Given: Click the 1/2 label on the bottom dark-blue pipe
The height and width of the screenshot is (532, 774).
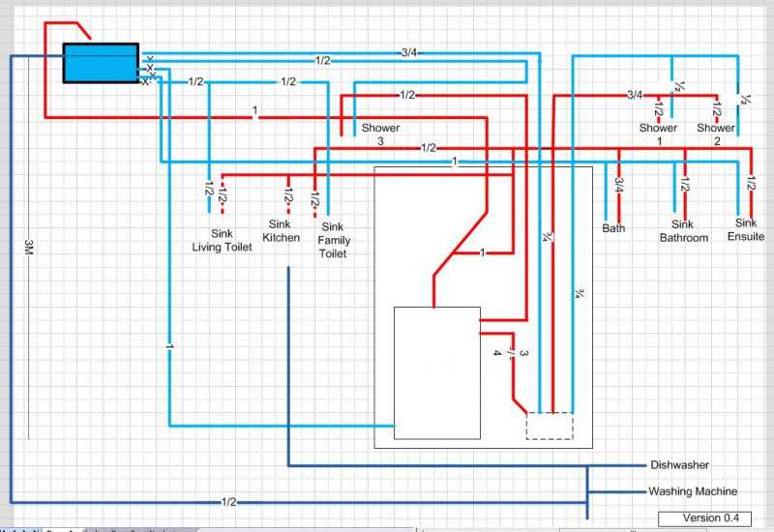Looking at the screenshot, I should pyautogui.click(x=229, y=502).
